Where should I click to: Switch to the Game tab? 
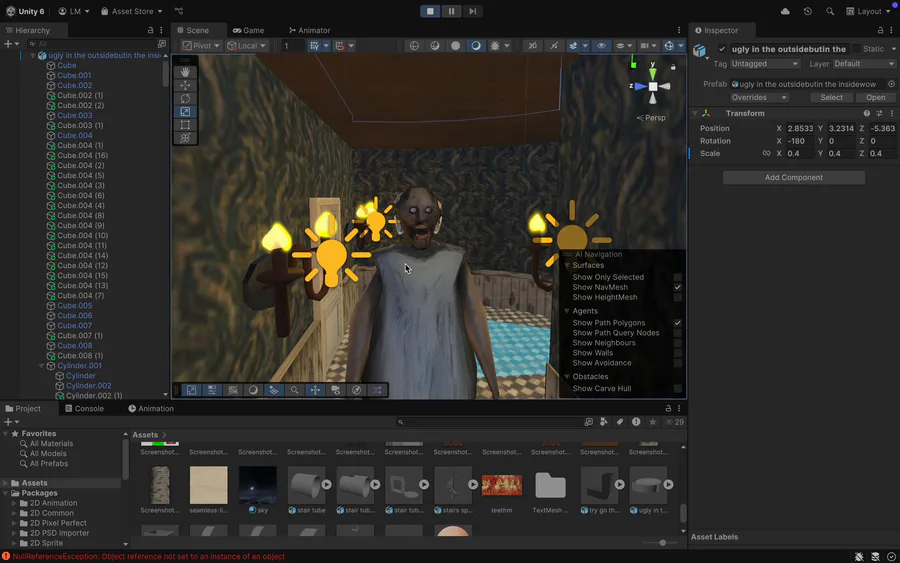click(x=248, y=30)
